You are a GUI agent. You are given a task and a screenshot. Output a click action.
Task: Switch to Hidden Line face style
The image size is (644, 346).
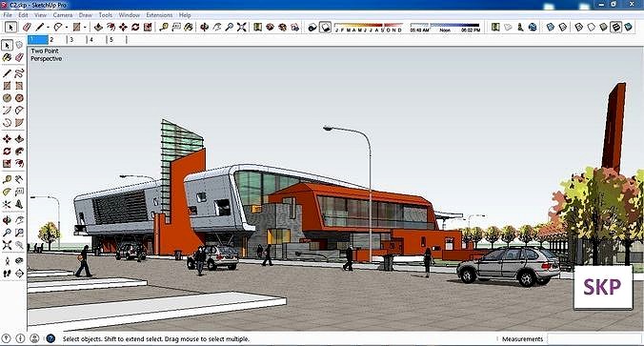tap(591, 27)
